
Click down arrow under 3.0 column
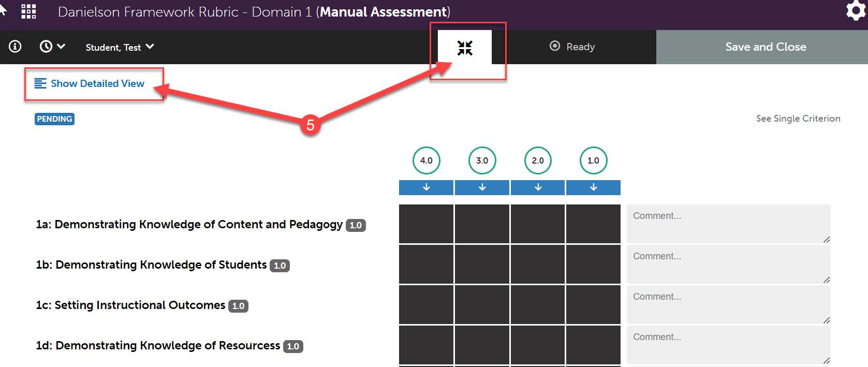click(482, 187)
